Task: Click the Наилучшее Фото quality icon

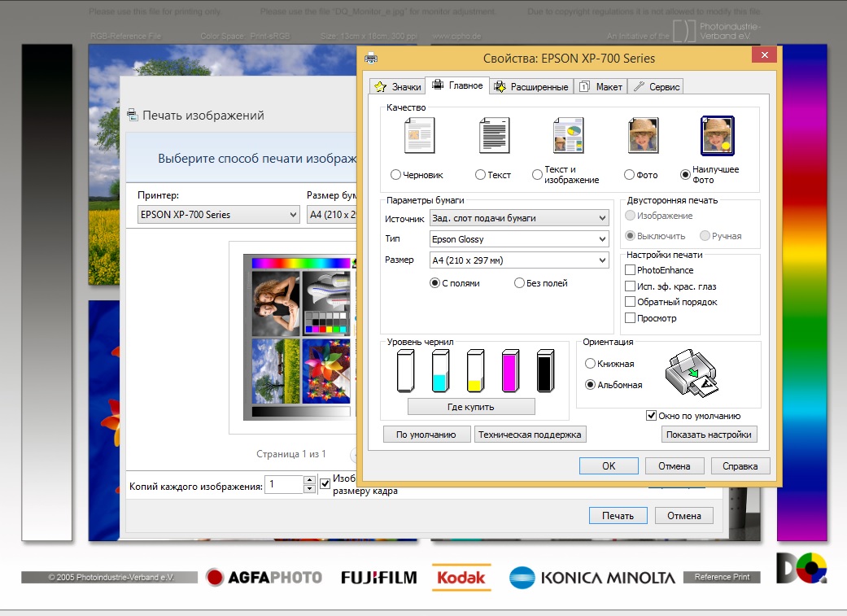Action: click(718, 136)
